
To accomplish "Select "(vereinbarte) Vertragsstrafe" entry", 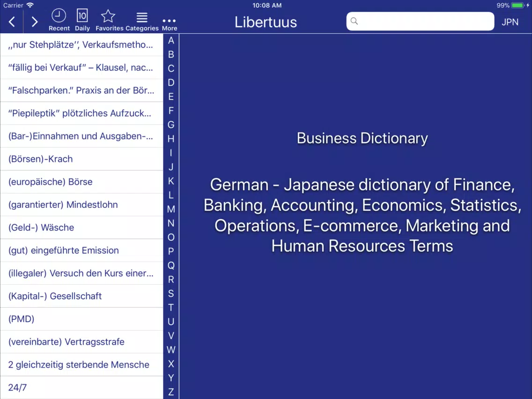I will 81,342.
